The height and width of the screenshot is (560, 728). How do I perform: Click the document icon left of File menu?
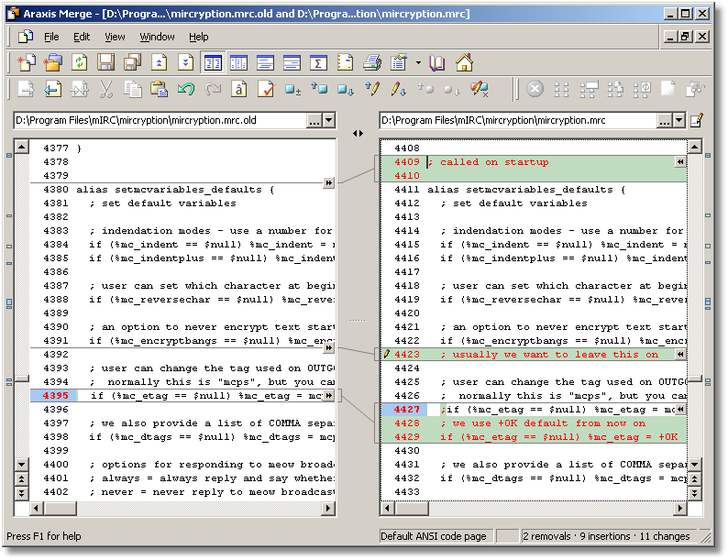26,37
